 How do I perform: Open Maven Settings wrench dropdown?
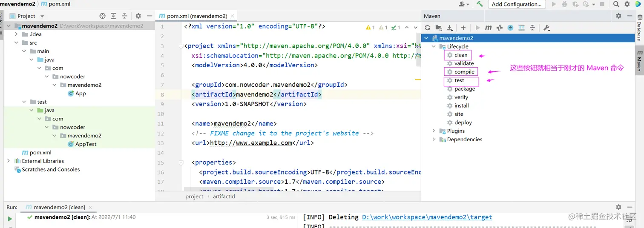tap(547, 28)
